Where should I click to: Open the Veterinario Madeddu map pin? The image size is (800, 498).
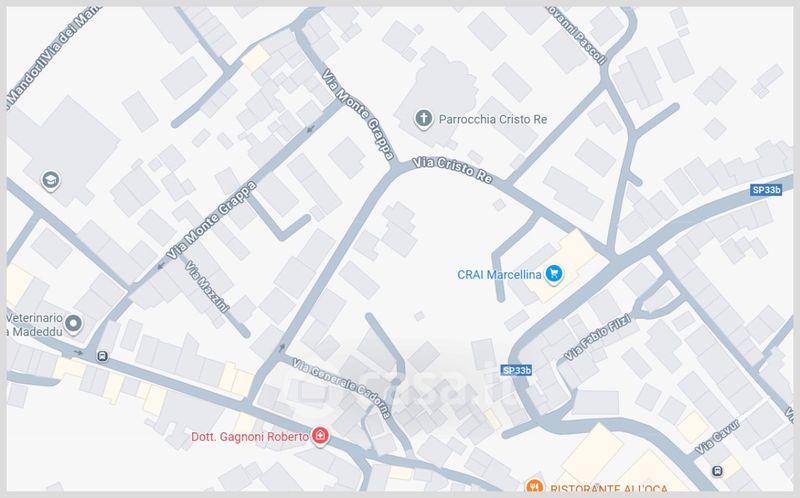tap(73, 323)
